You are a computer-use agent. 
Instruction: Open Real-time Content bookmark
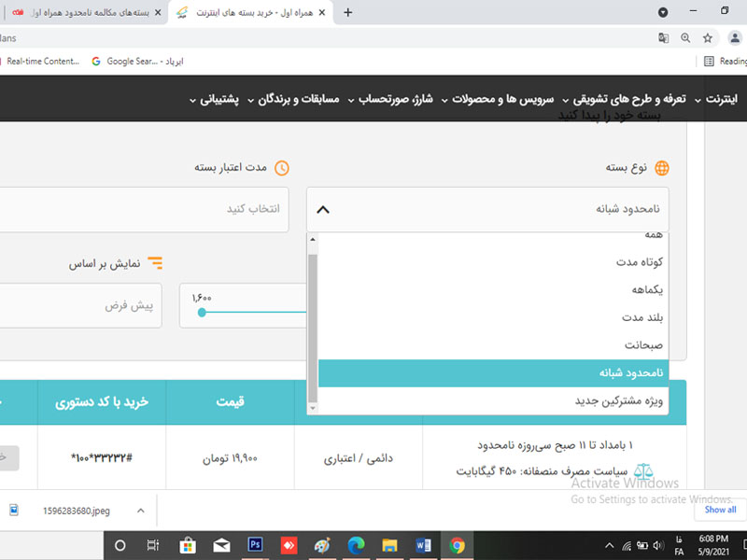(40, 61)
